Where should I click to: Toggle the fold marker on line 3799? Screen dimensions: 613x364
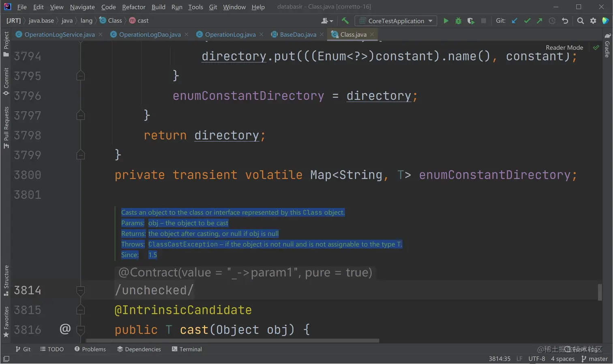tap(81, 155)
